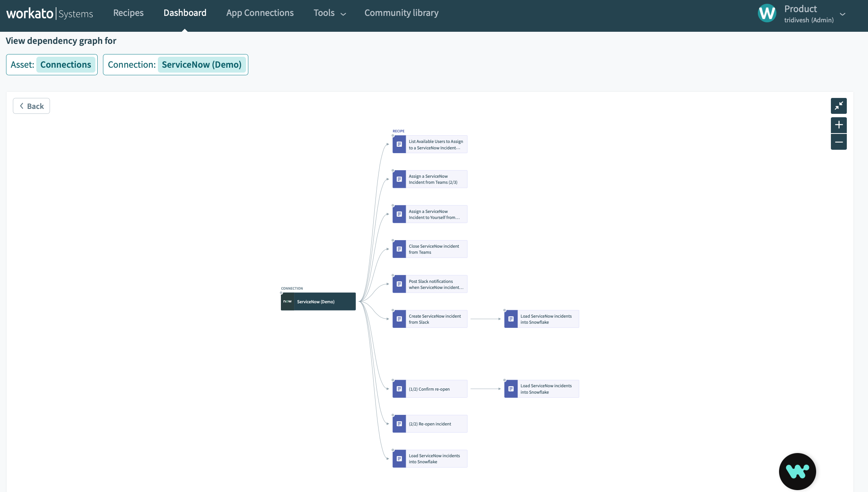Open App Connections page

click(260, 13)
